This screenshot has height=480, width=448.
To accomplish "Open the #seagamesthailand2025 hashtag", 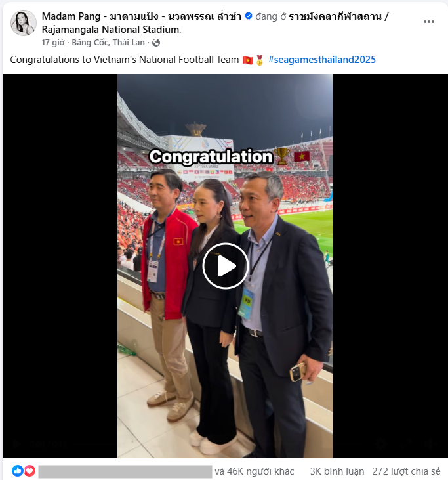I will point(321,60).
